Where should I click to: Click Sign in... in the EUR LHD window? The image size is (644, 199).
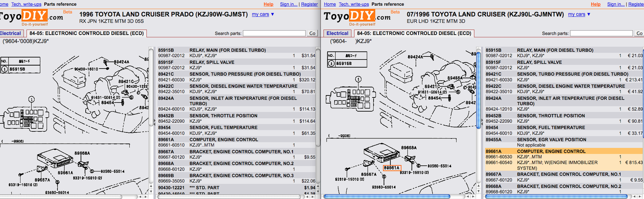[x=616, y=4]
